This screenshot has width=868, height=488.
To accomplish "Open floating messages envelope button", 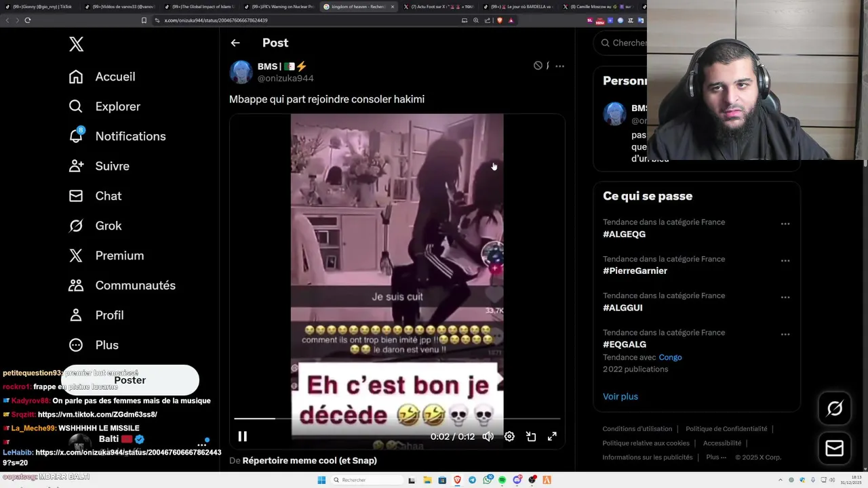I will [x=835, y=449].
